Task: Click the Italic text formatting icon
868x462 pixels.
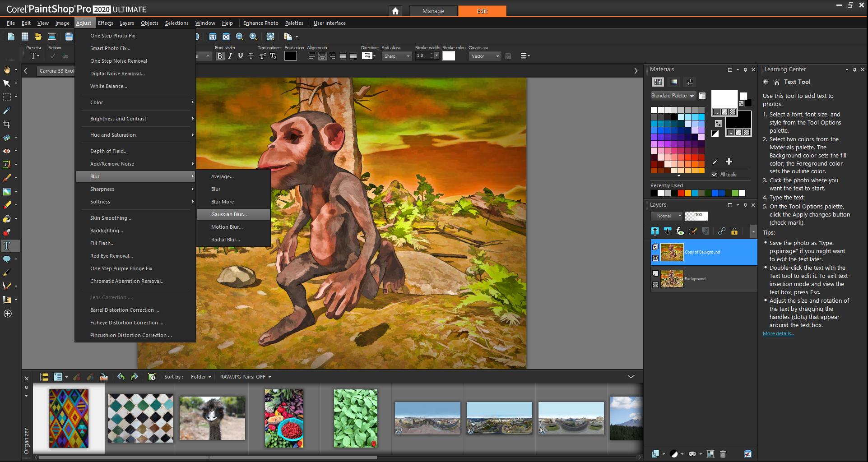Action: click(230, 56)
